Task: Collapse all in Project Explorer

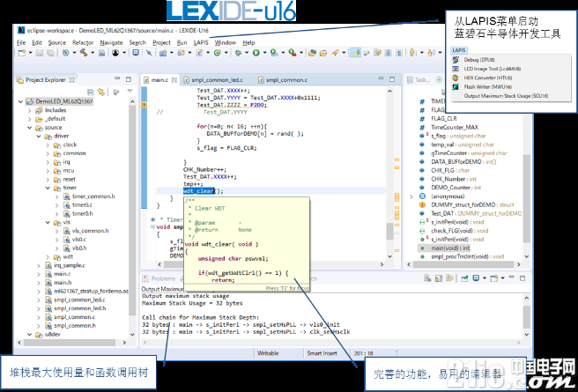Action: click(x=90, y=92)
